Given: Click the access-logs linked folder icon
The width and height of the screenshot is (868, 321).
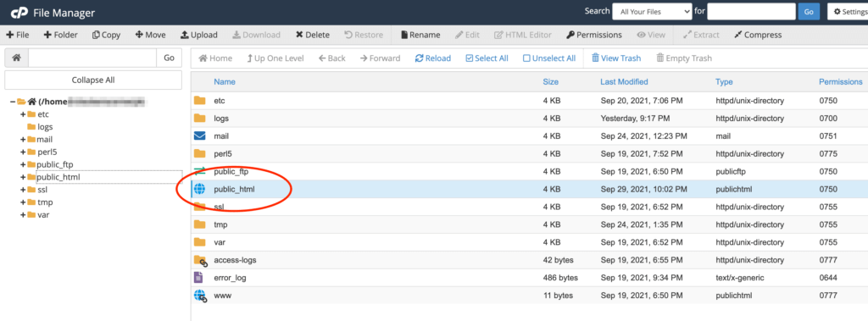Looking at the screenshot, I should (x=200, y=260).
